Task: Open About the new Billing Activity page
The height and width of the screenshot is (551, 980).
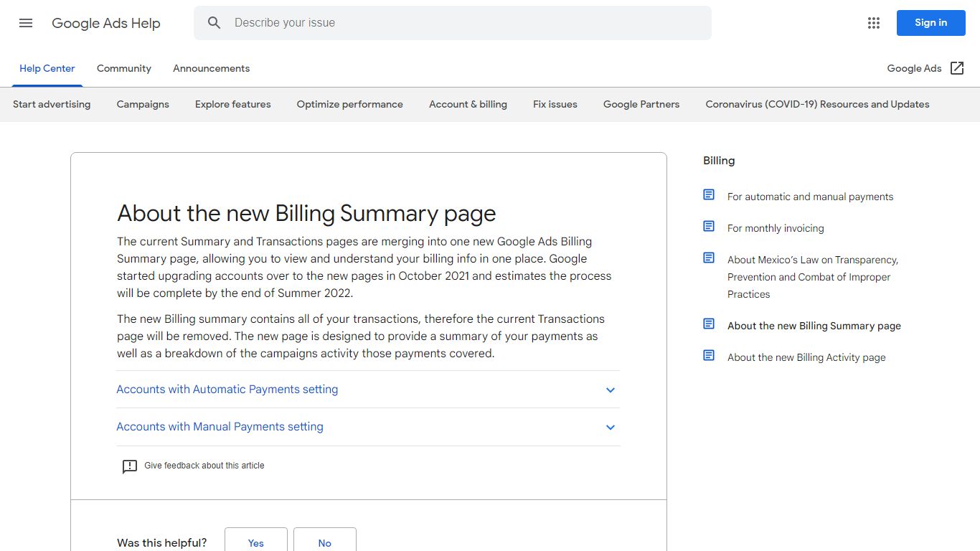Action: click(806, 357)
